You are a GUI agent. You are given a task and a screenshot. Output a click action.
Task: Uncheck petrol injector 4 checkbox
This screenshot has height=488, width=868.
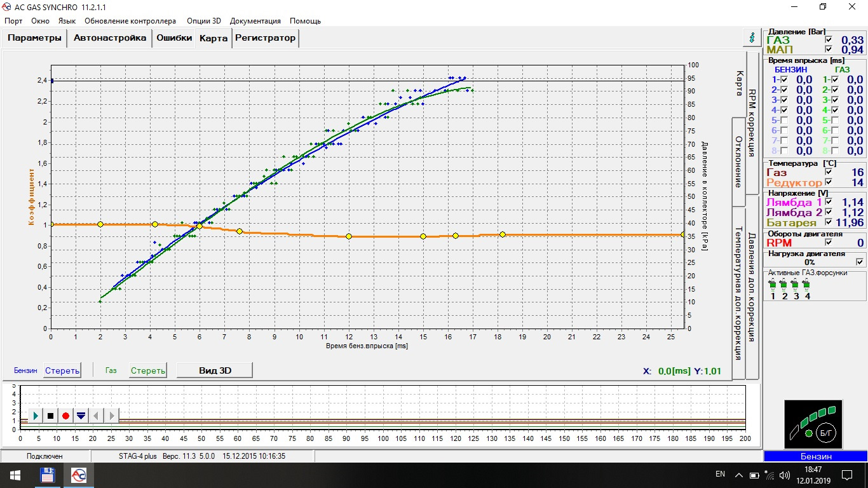pyautogui.click(x=784, y=110)
